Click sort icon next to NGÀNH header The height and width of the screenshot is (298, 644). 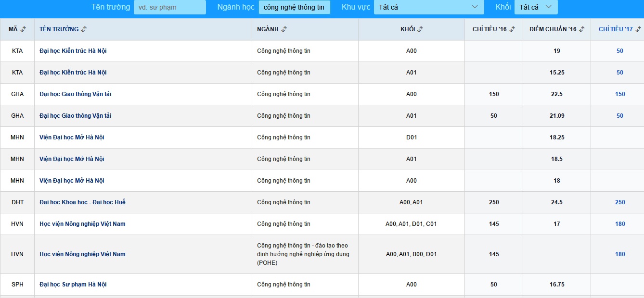point(284,29)
